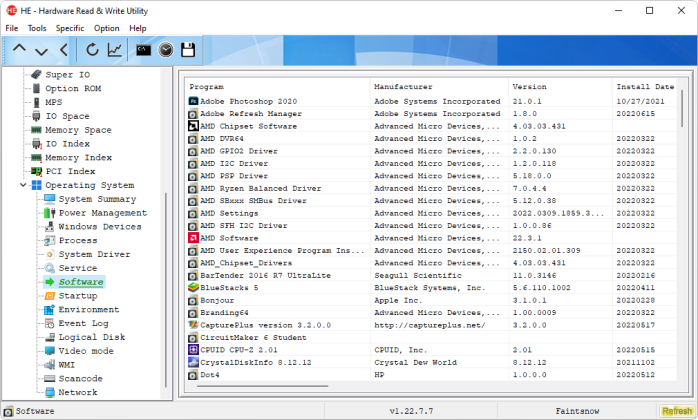Viewport: 698px width, 420px height.
Task: Select System Summary in the tree
Action: pyautogui.click(x=97, y=199)
